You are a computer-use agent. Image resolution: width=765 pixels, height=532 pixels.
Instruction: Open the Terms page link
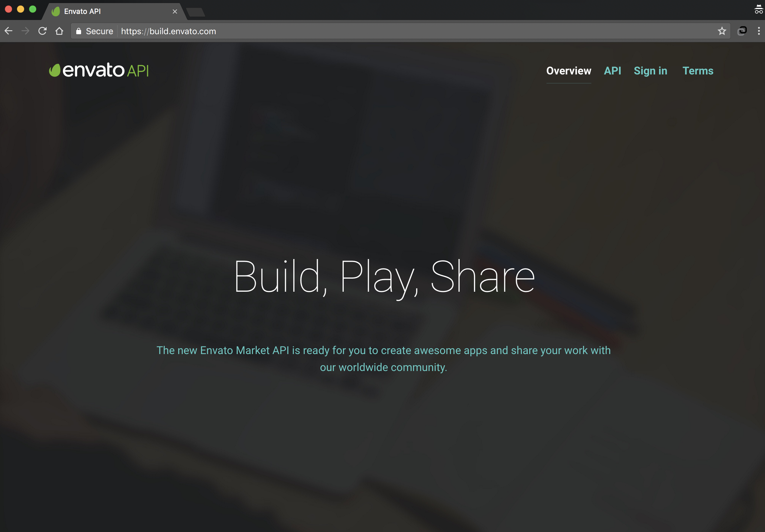coord(698,71)
